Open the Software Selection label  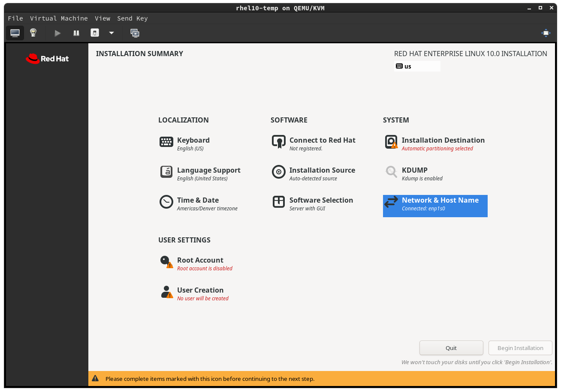click(321, 200)
